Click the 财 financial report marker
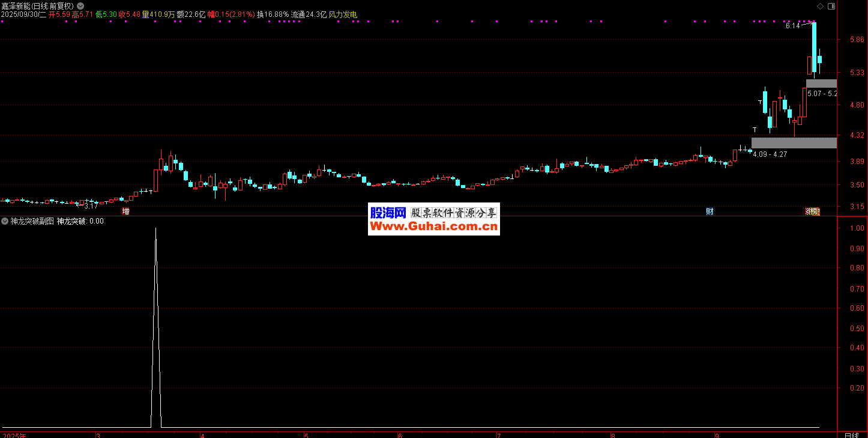Image resolution: width=868 pixels, height=438 pixels. click(x=710, y=211)
